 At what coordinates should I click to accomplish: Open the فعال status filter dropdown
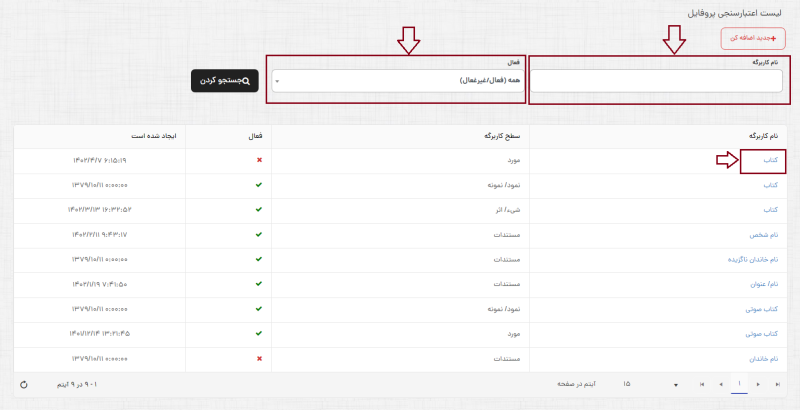click(x=399, y=80)
